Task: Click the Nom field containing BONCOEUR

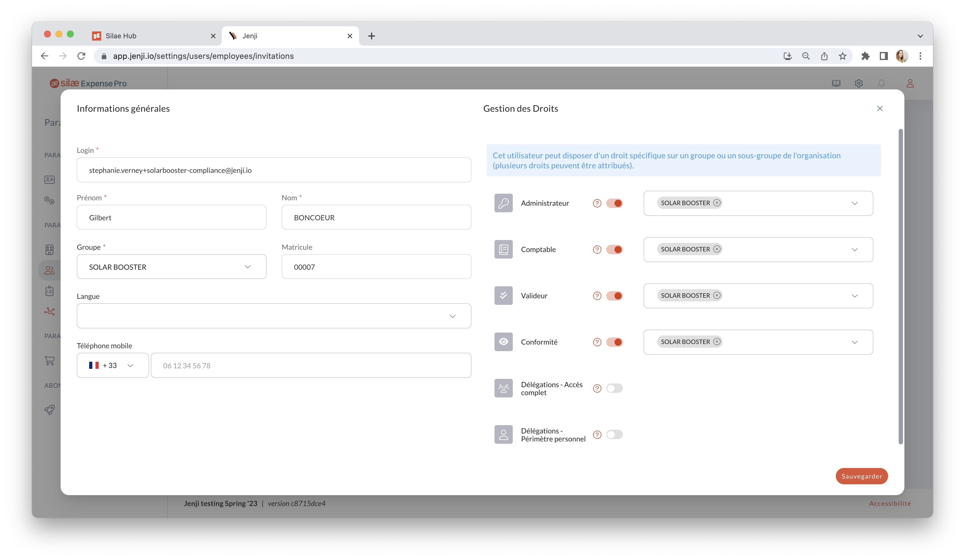Action: tap(376, 217)
